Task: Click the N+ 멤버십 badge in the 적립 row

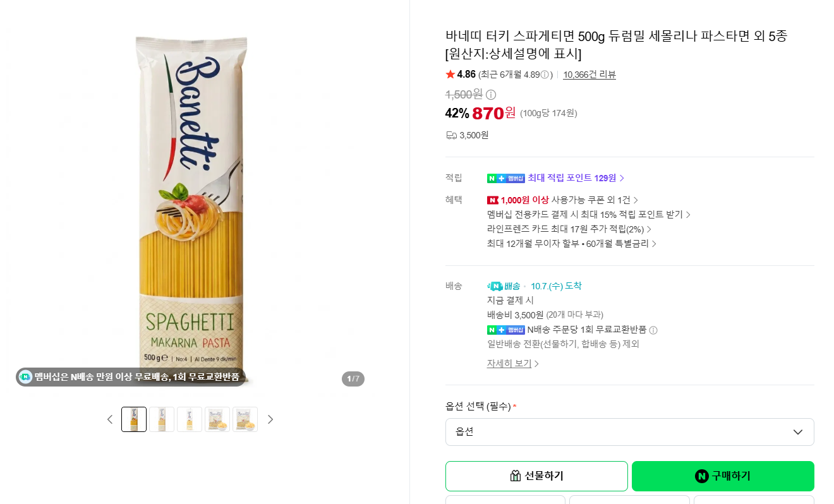Action: 506,178
